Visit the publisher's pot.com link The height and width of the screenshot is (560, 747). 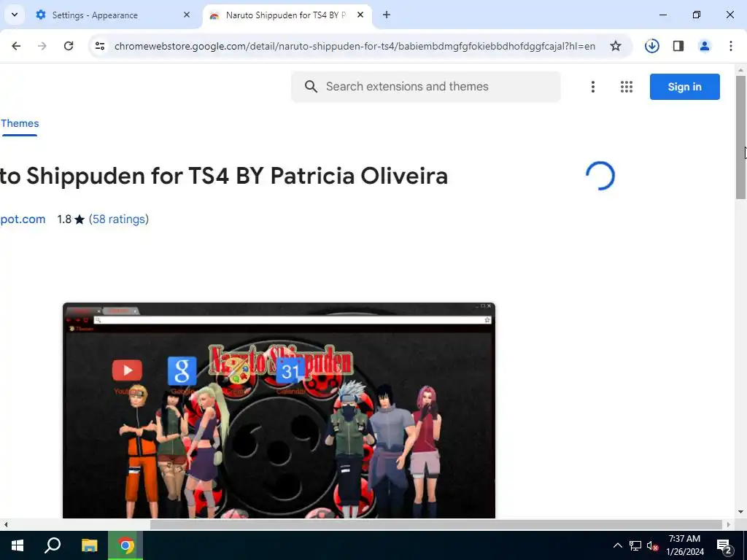[23, 219]
